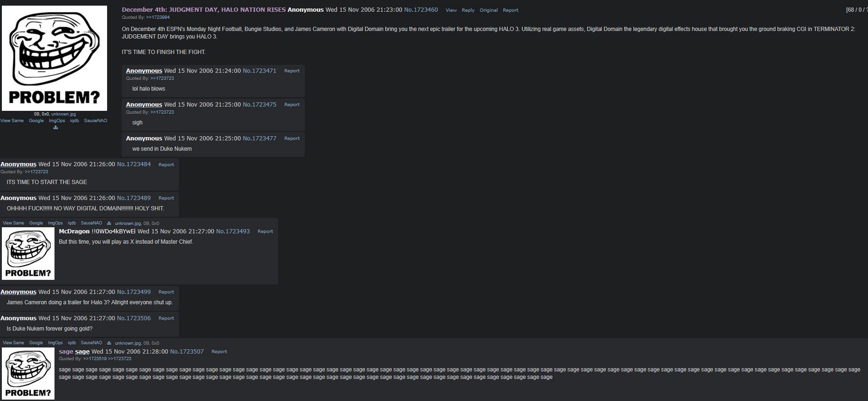The image size is (868, 401).
Task: Open the troll face thumbnail in the sage post
Action: point(28,373)
